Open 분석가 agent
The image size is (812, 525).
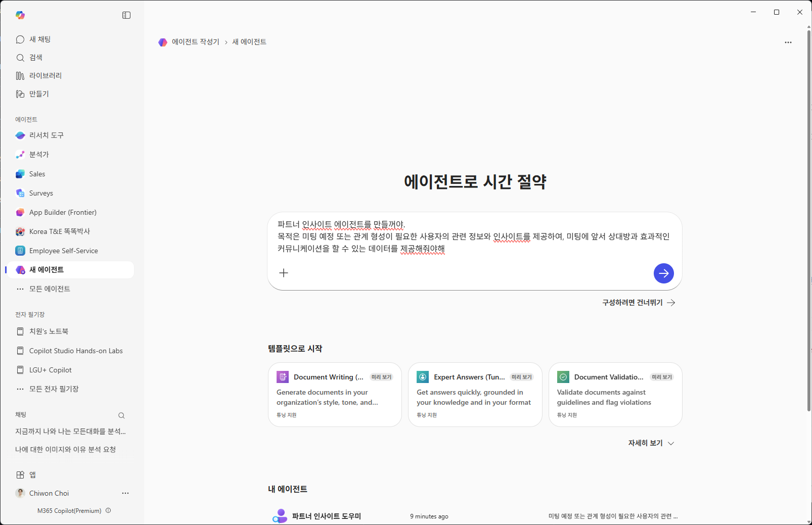click(x=71, y=155)
